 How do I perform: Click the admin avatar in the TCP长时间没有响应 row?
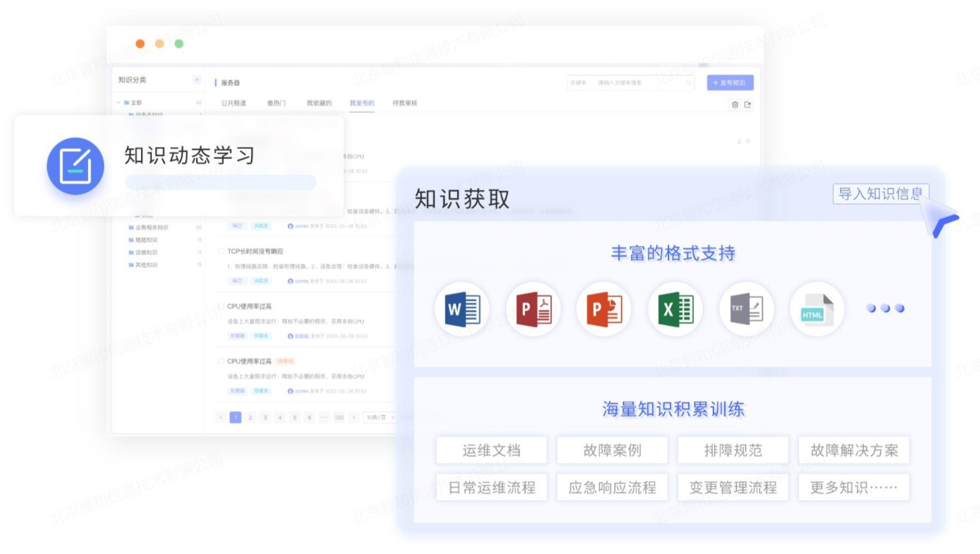[x=290, y=281]
